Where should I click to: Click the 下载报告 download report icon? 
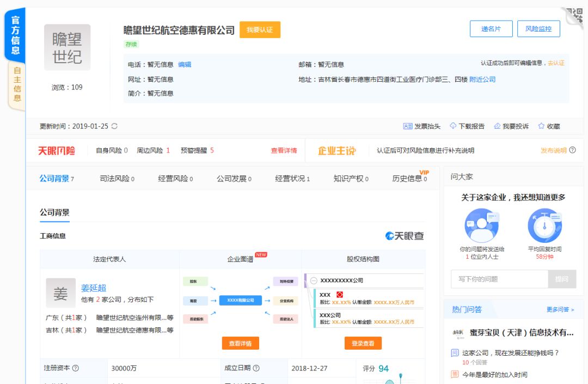pos(452,126)
